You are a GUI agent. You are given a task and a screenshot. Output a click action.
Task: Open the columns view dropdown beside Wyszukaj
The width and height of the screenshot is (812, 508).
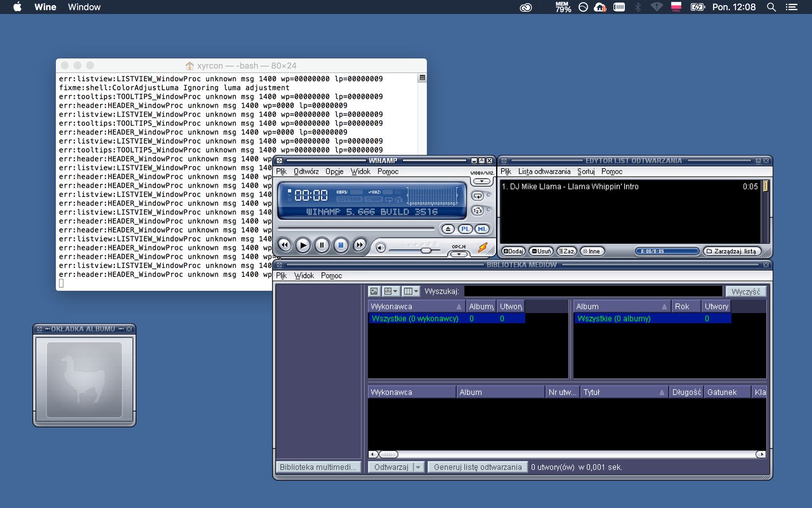coord(411,292)
